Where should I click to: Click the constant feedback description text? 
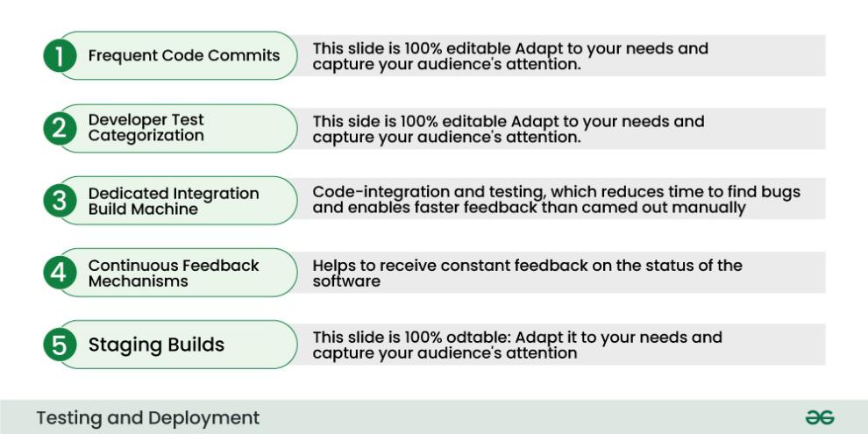tap(527, 273)
